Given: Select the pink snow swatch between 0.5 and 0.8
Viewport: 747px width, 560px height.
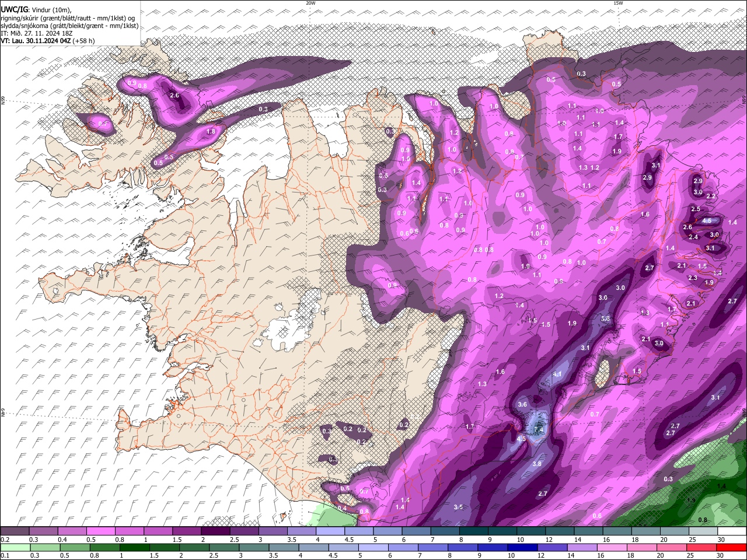Looking at the screenshot, I should pyautogui.click(x=100, y=531).
